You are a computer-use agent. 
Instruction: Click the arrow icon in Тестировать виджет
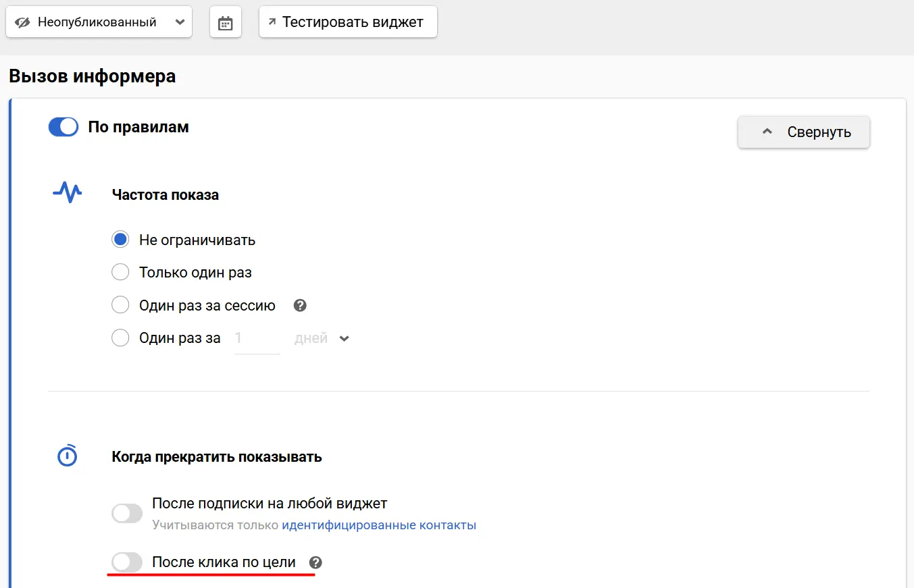[x=272, y=22]
